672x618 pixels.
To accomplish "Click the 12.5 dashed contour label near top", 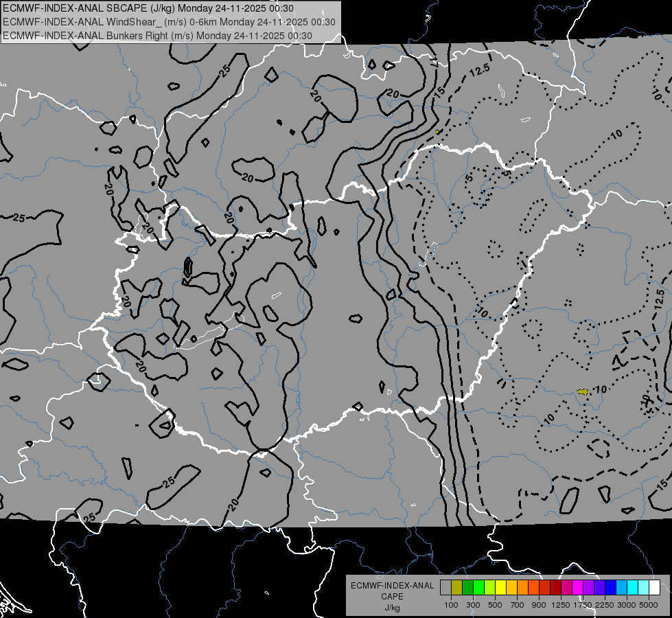I will coord(479,70).
